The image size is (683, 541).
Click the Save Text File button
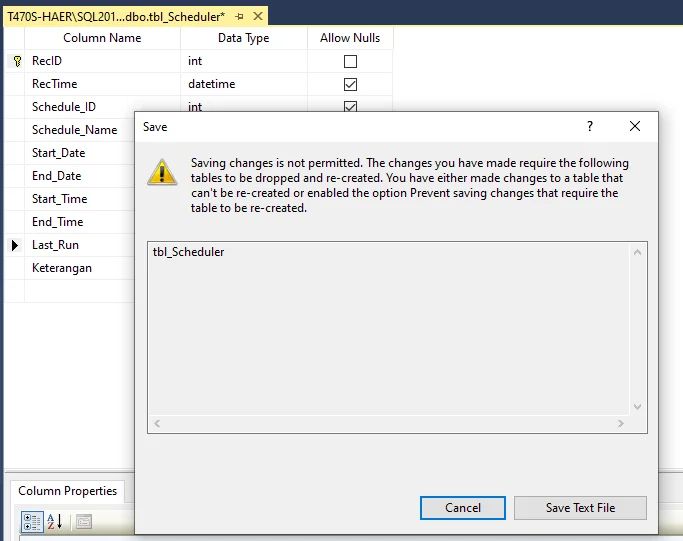580,508
